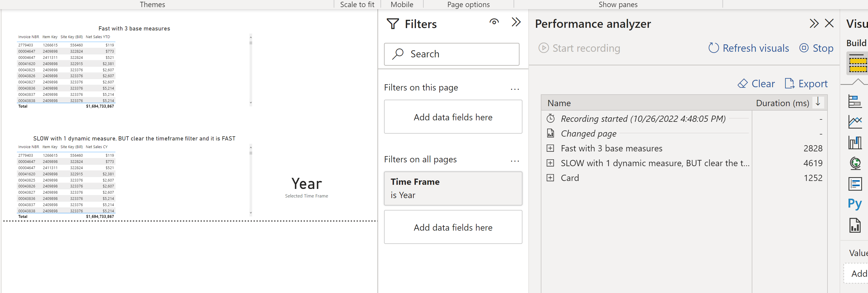Stop the performance recording
The image size is (868, 293).
pyautogui.click(x=816, y=48)
